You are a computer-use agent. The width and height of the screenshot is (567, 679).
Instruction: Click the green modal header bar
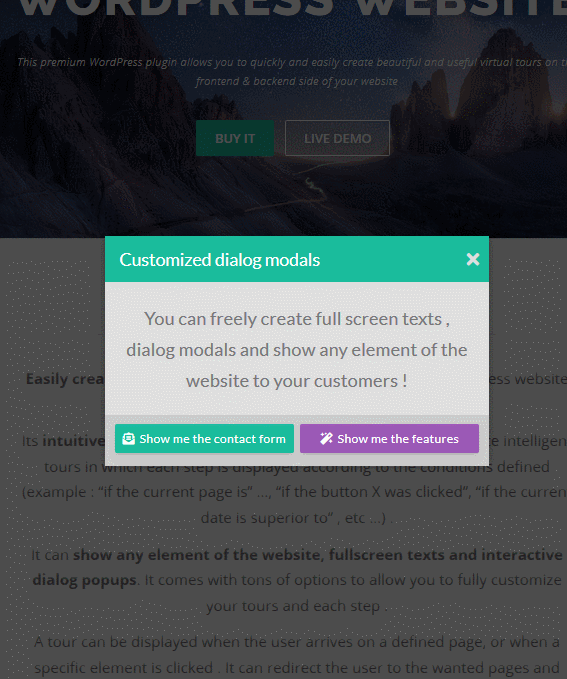point(297,259)
